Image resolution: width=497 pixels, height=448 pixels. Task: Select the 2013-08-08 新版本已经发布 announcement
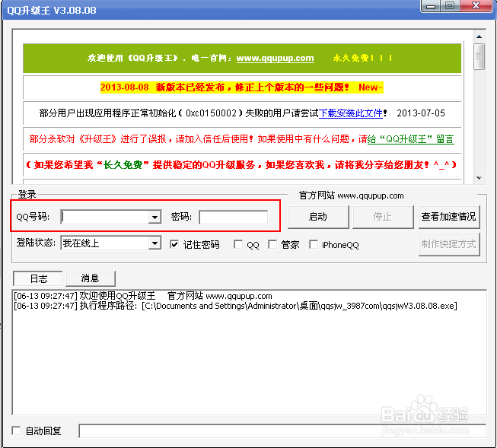[x=242, y=87]
